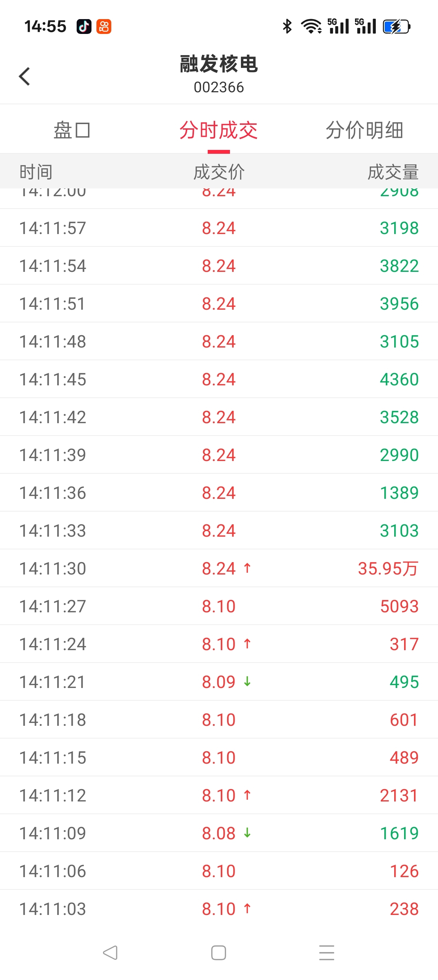The height and width of the screenshot is (980, 438).
Task: Tap Android home square button
Action: coord(219,953)
